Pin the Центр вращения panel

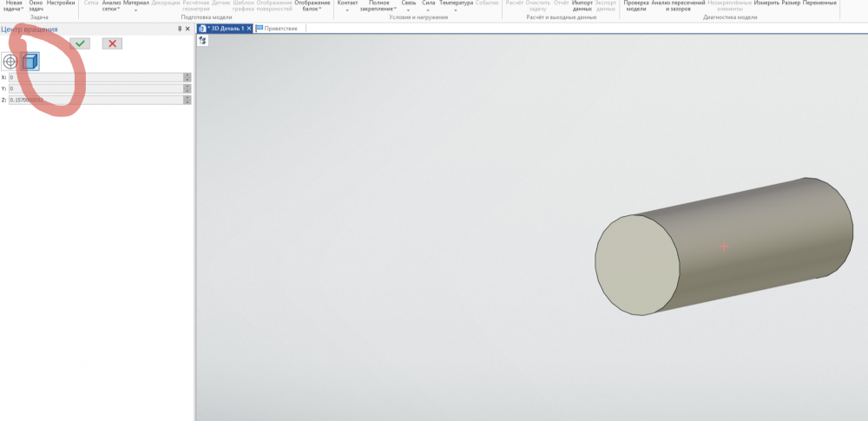pos(180,30)
